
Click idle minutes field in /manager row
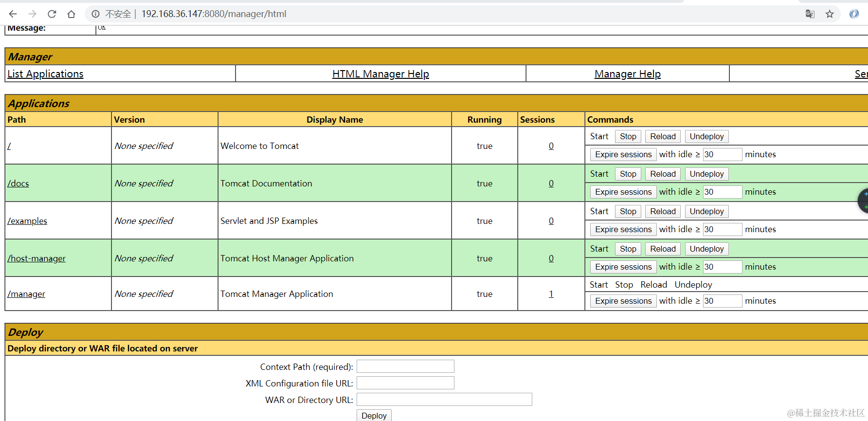point(723,301)
